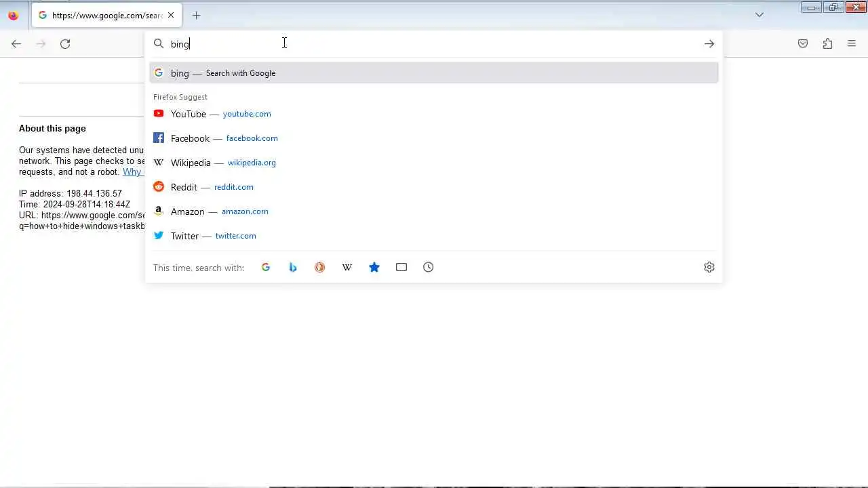Search this time with Wikipedia icon
The height and width of the screenshot is (488, 868).
(x=347, y=267)
